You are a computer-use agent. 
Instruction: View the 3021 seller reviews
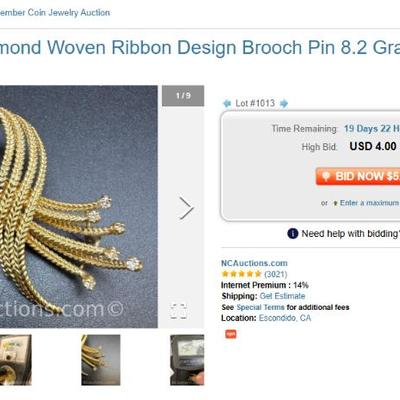point(276,274)
